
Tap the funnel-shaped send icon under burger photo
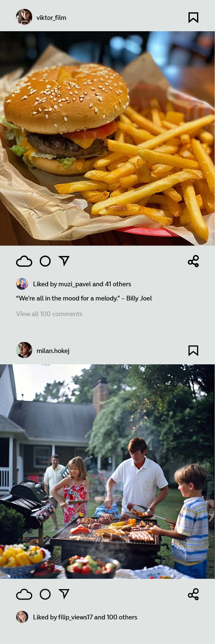[x=64, y=261]
